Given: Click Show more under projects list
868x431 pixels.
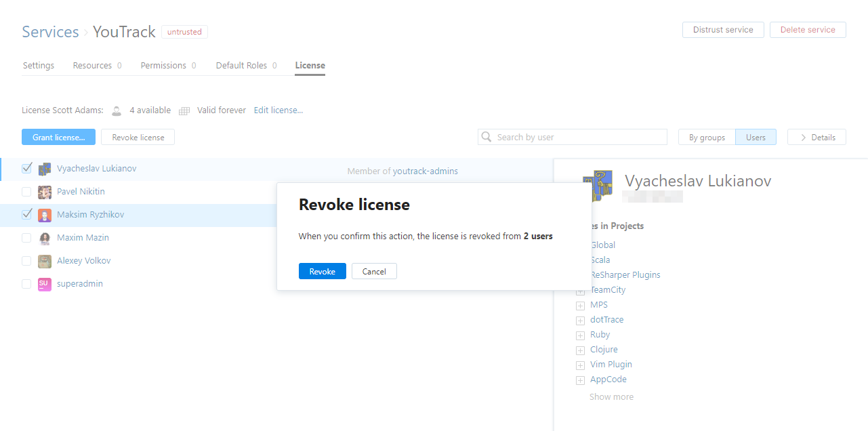Looking at the screenshot, I should [x=611, y=397].
